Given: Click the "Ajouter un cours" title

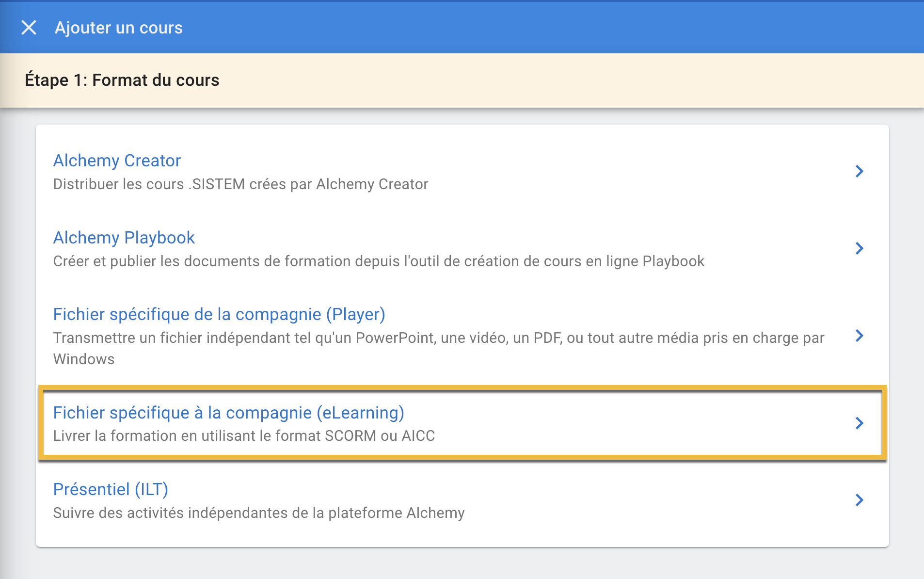Looking at the screenshot, I should tap(118, 27).
